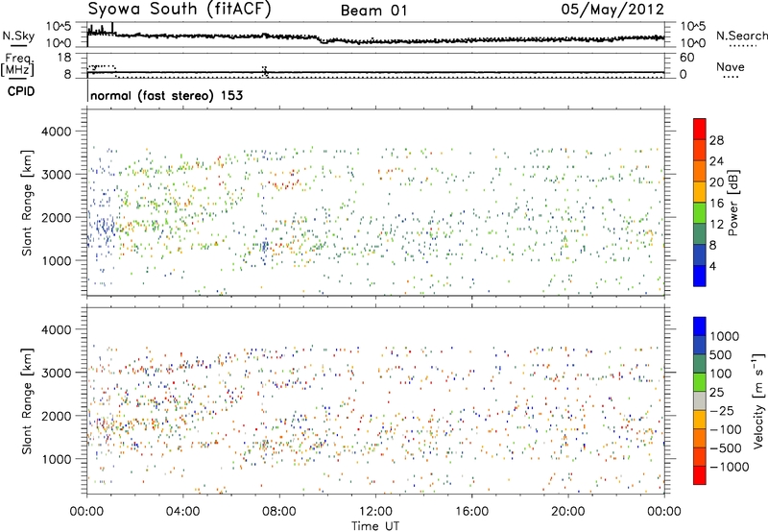Click the Power colorbar segment between 4 and 8
Image resolution: width=768 pixels, height=532 pixels.
pyautogui.click(x=700, y=254)
